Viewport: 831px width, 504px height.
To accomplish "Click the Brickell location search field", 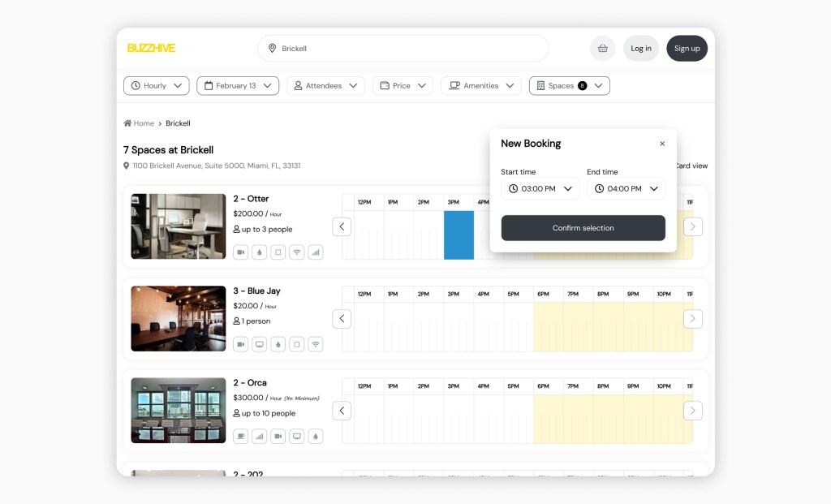I will 403,48.
